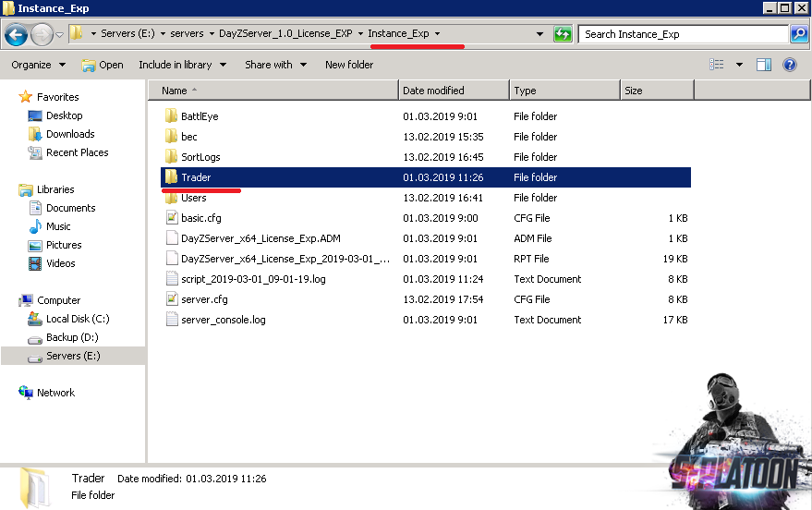This screenshot has height=510, width=812.
Task: Click Trader date 01.03.2019 11:26 cell
Action: tap(443, 177)
